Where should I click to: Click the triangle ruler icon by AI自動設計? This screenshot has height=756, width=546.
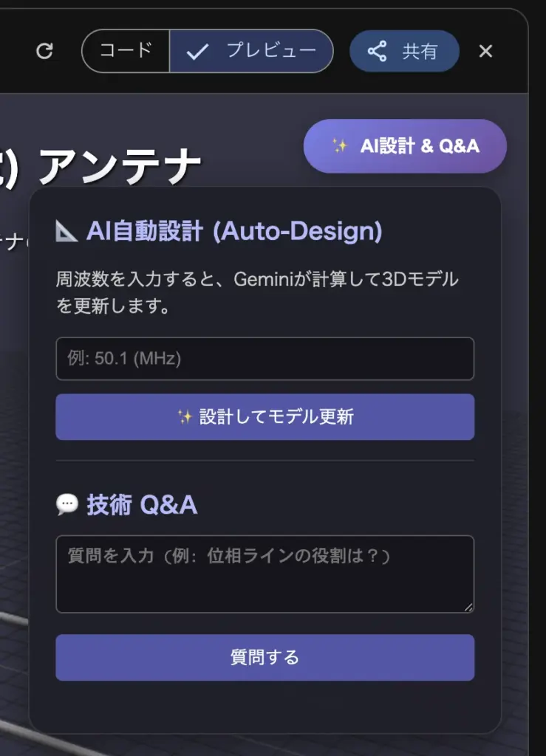(x=66, y=232)
